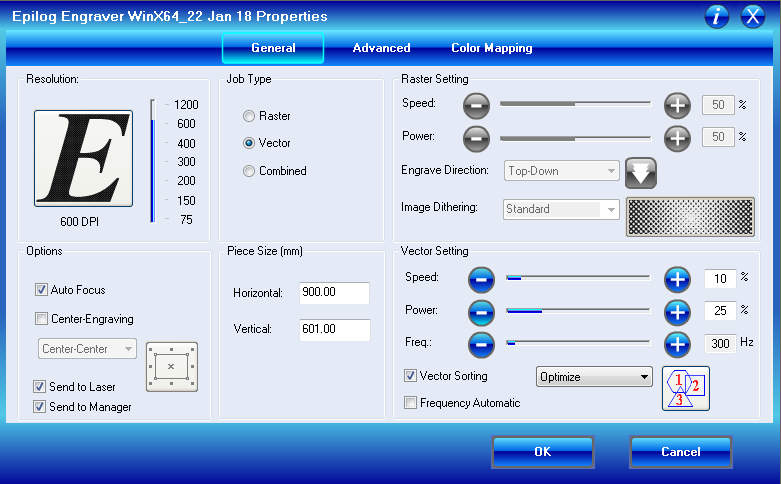
Task: Increase vector power with plus button
Action: tap(677, 313)
